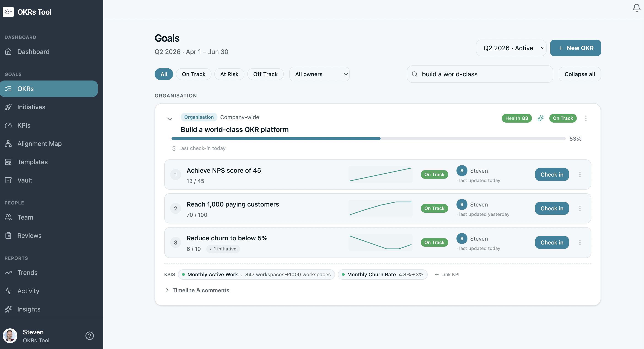The width and height of the screenshot is (644, 349).
Task: Click the Alignment Map icon
Action: pos(8,143)
